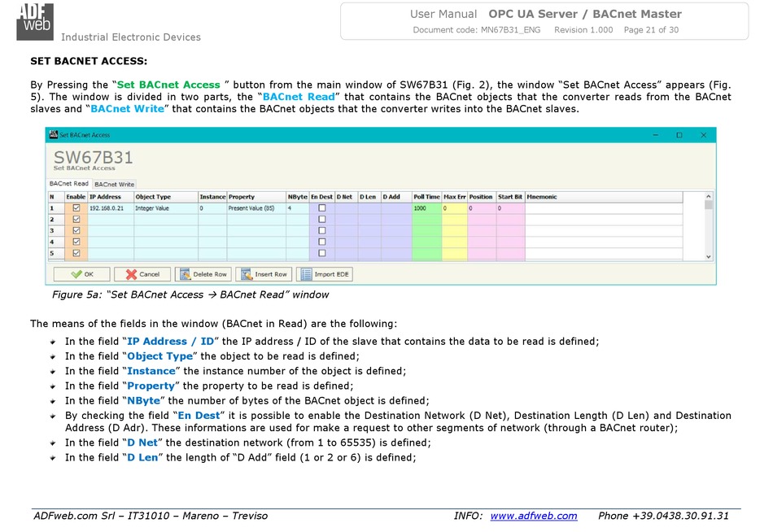Screen dimensions: 773x532
Task: Switch to the BACnet Read tab
Action: 69,183
